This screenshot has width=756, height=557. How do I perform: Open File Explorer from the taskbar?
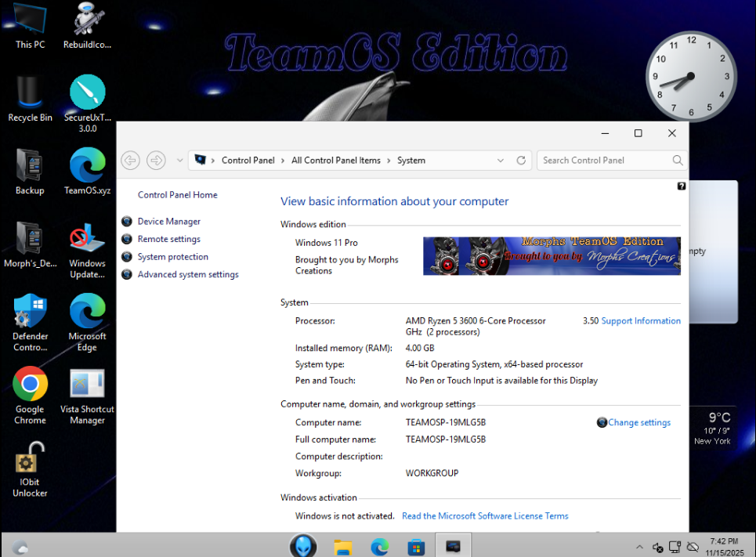(x=342, y=546)
